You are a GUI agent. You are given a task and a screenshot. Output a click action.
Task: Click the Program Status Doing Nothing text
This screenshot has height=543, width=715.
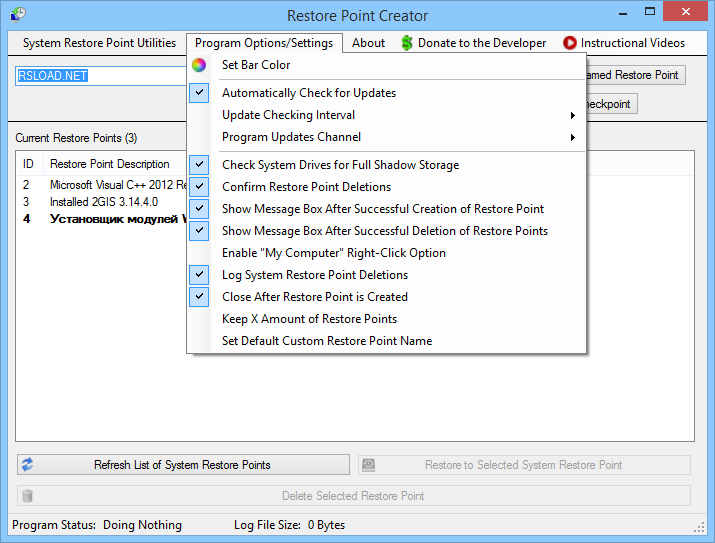[x=97, y=525]
